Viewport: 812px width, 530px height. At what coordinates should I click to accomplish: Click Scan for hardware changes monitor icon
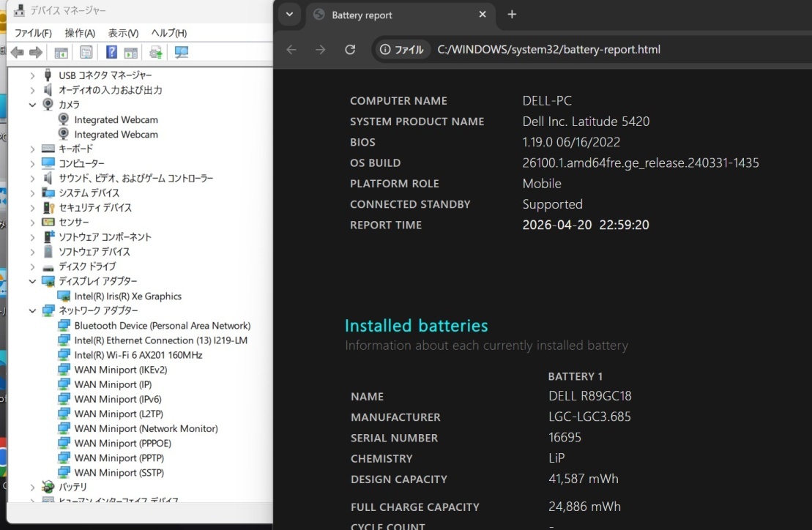click(182, 52)
